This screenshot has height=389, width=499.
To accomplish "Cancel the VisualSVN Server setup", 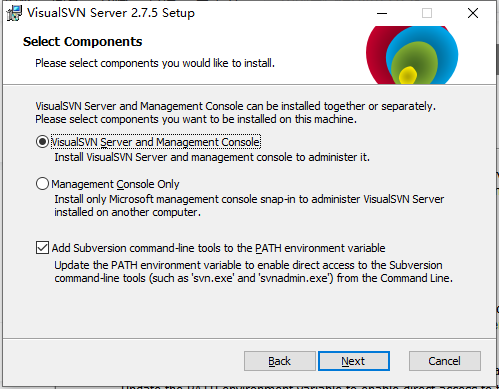I will (445, 361).
